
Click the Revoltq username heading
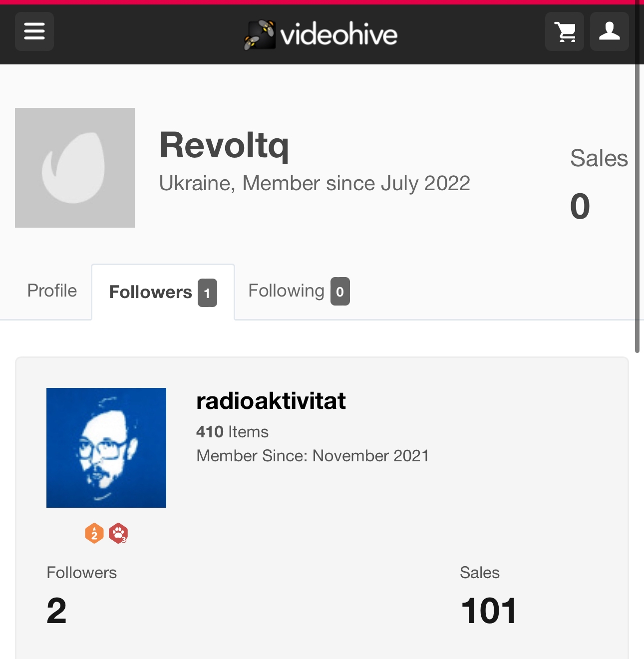tap(224, 145)
